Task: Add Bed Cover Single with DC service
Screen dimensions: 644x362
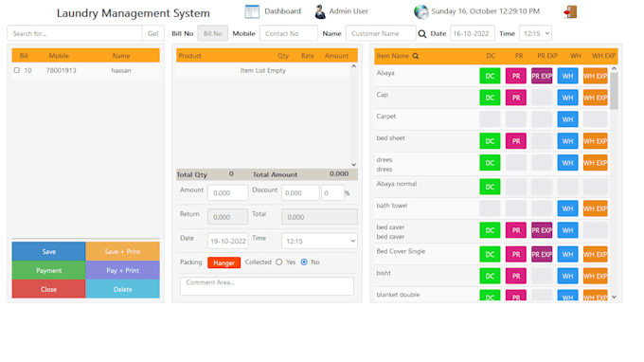Action: (x=490, y=254)
